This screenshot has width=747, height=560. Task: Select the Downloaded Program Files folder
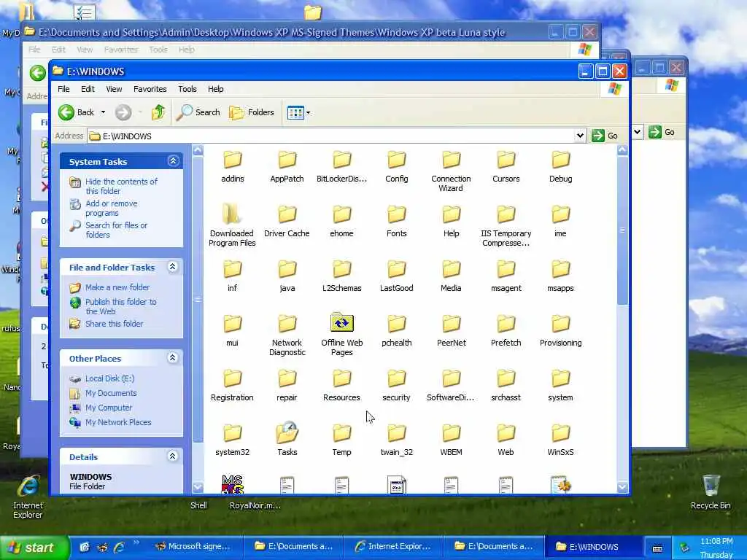[233, 214]
